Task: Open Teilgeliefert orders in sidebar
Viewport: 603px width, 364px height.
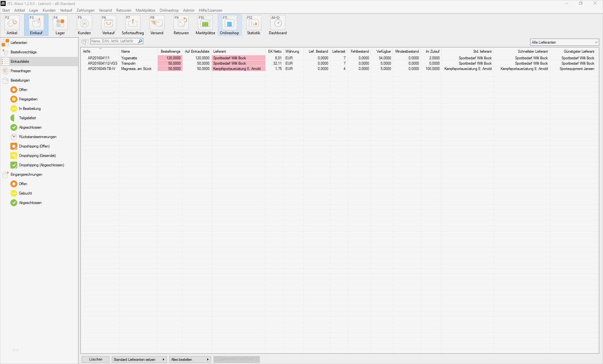Action: (27, 118)
